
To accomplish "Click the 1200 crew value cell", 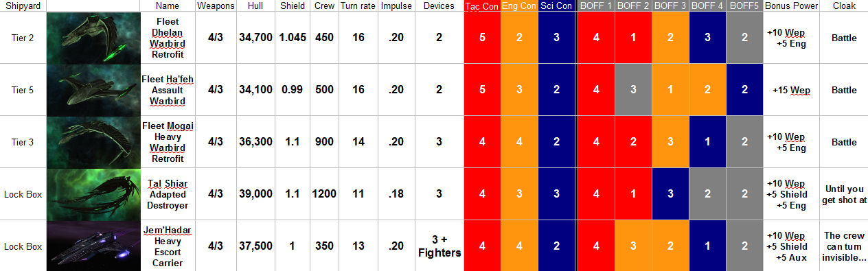I will (324, 194).
